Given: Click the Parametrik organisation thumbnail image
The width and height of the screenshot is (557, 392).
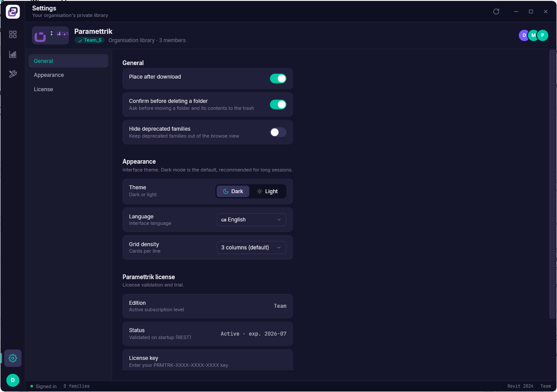Looking at the screenshot, I should pos(50,35).
